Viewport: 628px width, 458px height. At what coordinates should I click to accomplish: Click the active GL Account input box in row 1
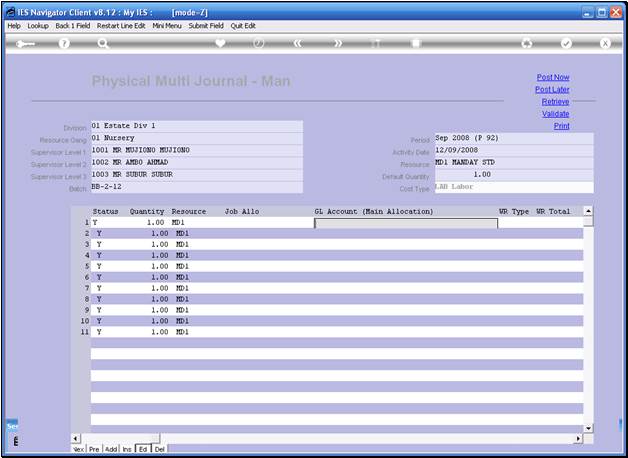point(406,223)
